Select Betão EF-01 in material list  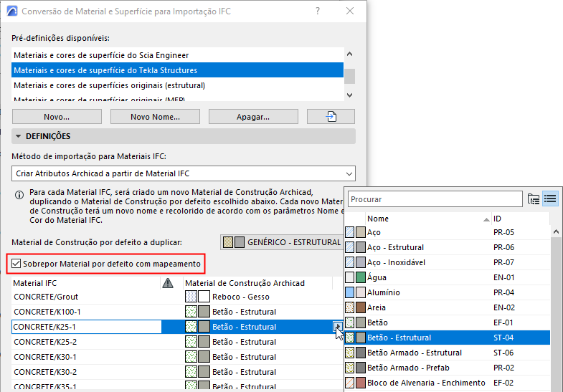(447, 322)
